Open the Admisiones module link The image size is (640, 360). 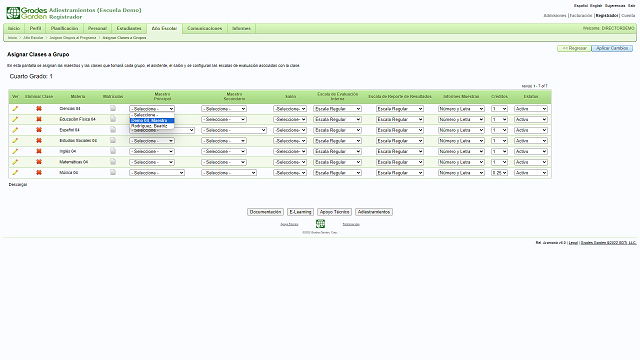(555, 16)
